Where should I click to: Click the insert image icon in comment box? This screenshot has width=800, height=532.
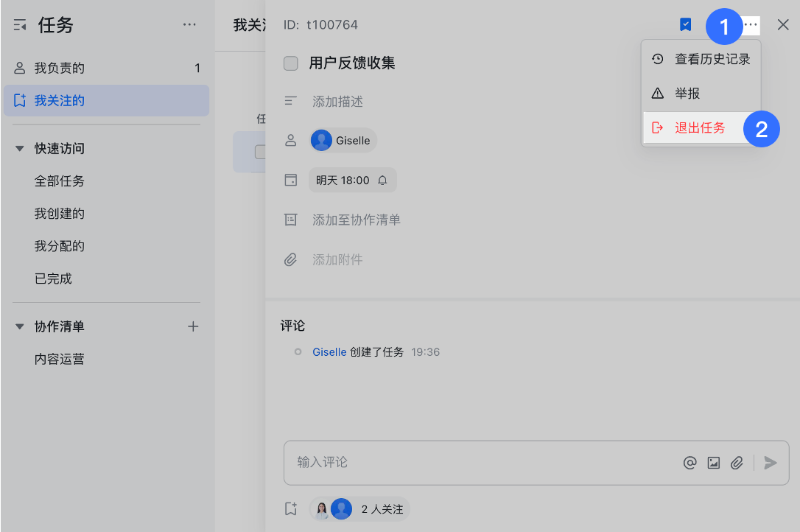pyautogui.click(x=713, y=463)
